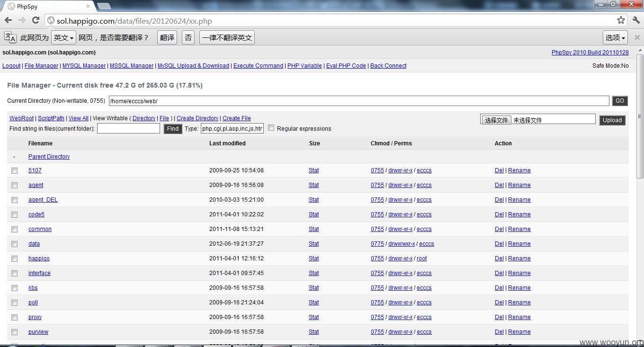The image size is (644, 347).
Task: Open the ScriptPath link
Action: [x=51, y=118]
